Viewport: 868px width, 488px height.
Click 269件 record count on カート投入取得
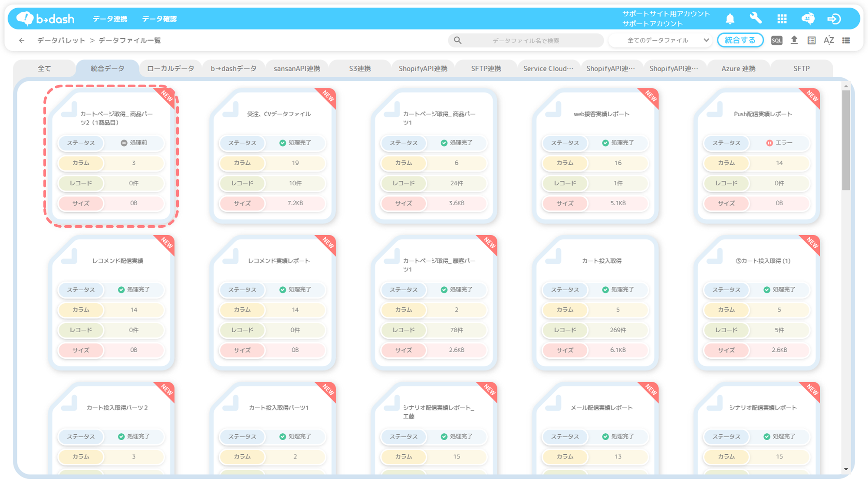618,330
